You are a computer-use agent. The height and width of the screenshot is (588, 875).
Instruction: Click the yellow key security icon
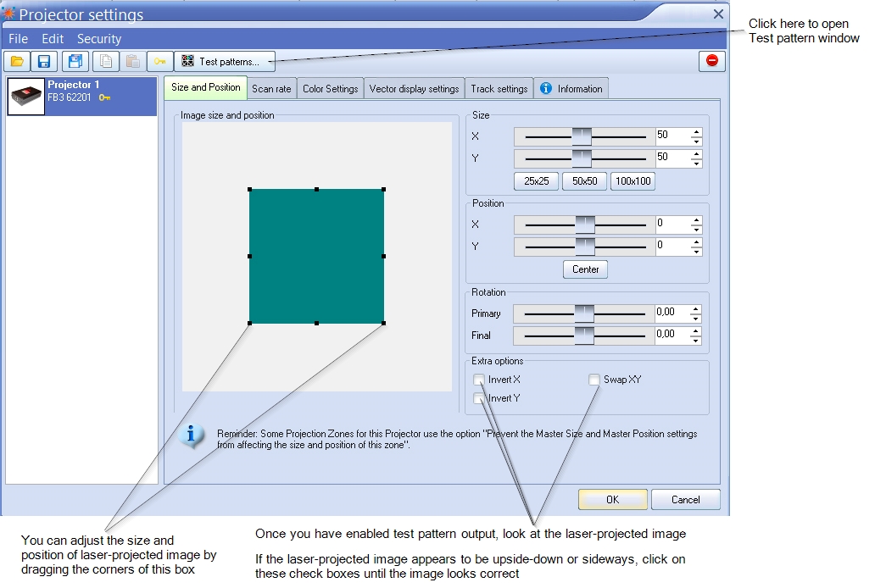(159, 61)
